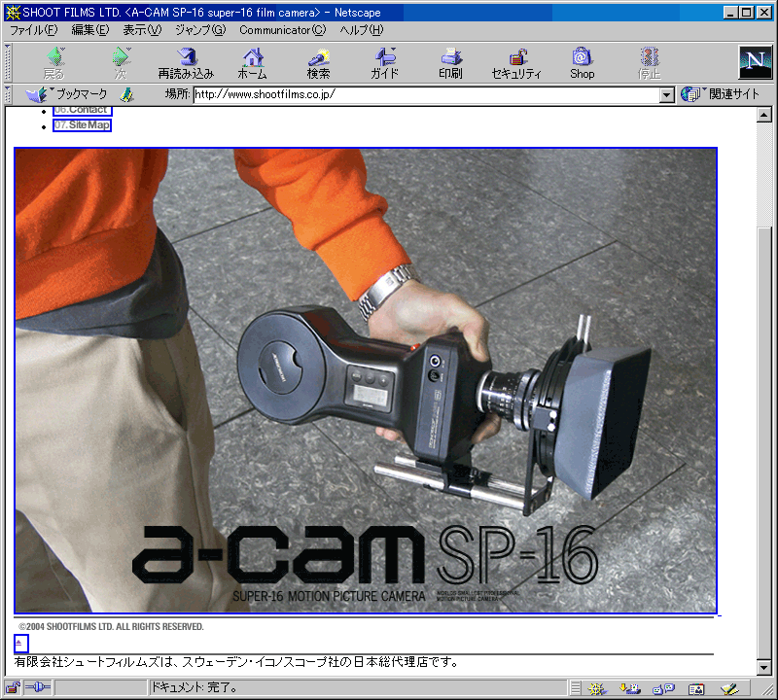Open the ファイル(F) menu
Viewport: 778px width, 700px height.
pyautogui.click(x=34, y=30)
